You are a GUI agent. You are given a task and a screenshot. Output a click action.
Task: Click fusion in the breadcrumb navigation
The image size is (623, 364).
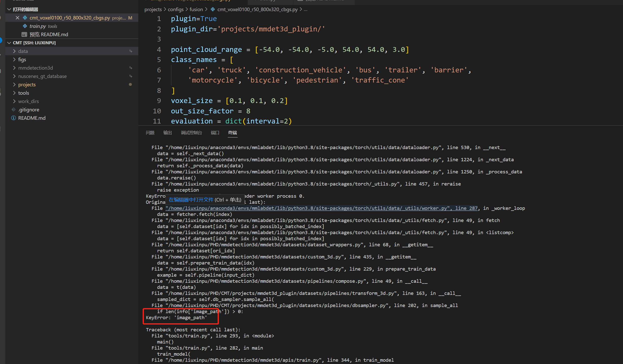click(196, 9)
